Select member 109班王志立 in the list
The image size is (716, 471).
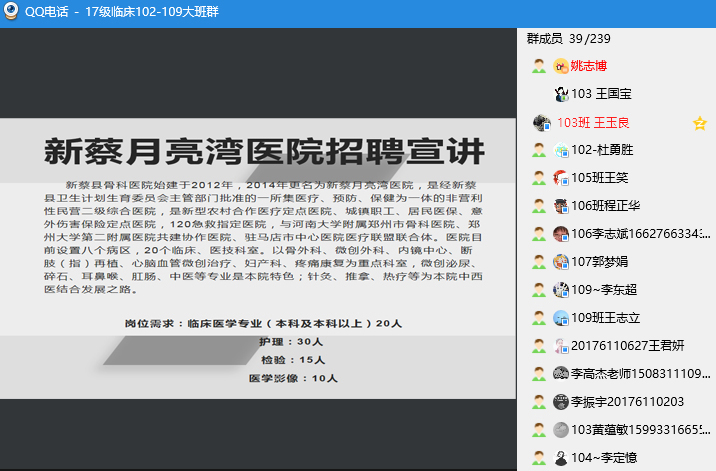tap(604, 318)
